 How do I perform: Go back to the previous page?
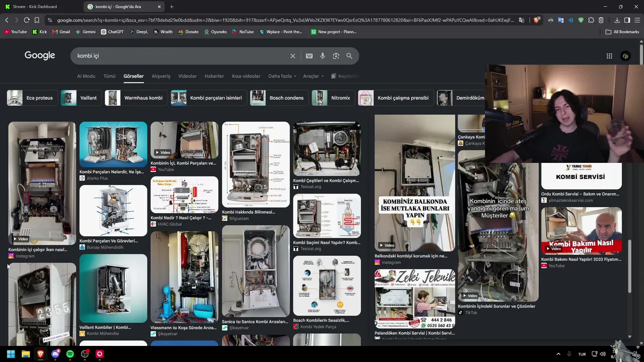(7, 20)
